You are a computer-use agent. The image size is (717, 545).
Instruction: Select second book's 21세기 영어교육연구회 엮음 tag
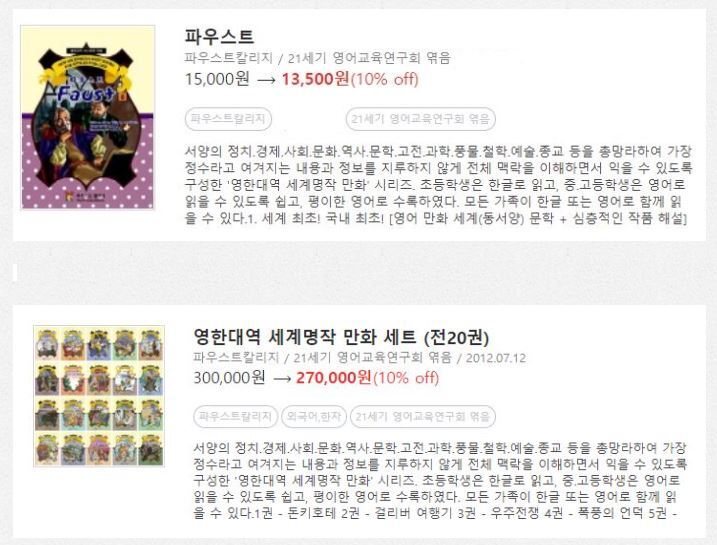423,417
